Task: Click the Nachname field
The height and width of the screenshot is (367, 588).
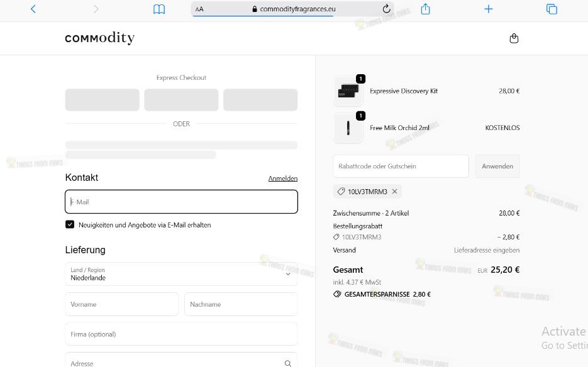Action: (241, 304)
